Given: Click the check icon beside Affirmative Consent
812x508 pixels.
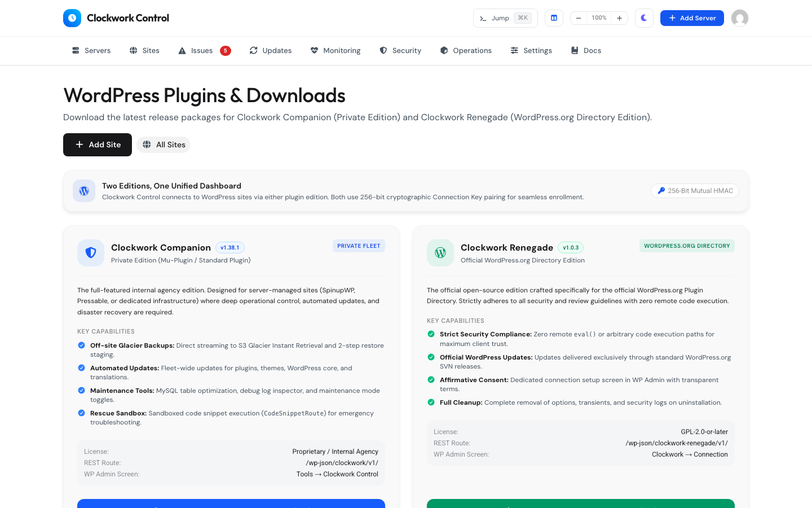Looking at the screenshot, I should pos(431,380).
